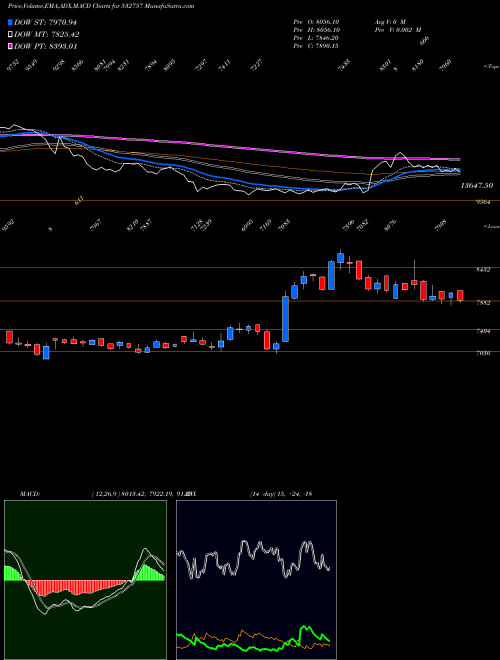Click the 'Pre C: 7899.15' value
Screen dimensions: 500x660
(316, 46)
